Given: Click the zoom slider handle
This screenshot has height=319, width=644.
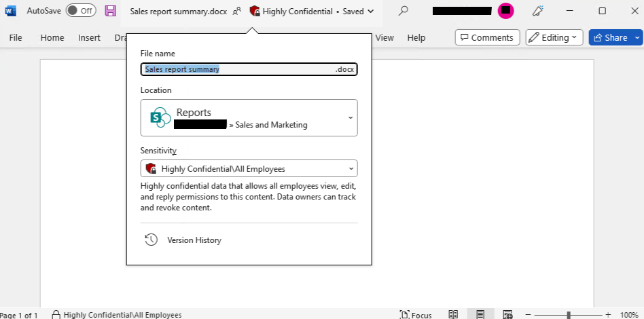Looking at the screenshot, I should (569, 315).
